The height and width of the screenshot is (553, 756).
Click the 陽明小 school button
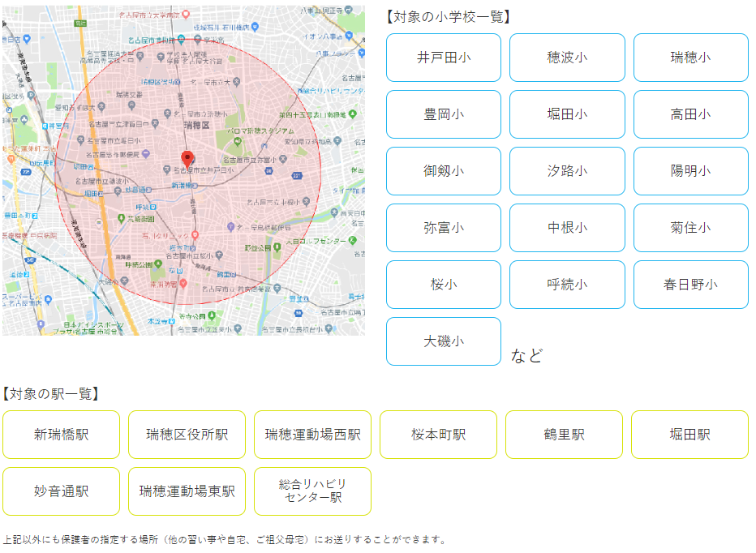pos(690,171)
